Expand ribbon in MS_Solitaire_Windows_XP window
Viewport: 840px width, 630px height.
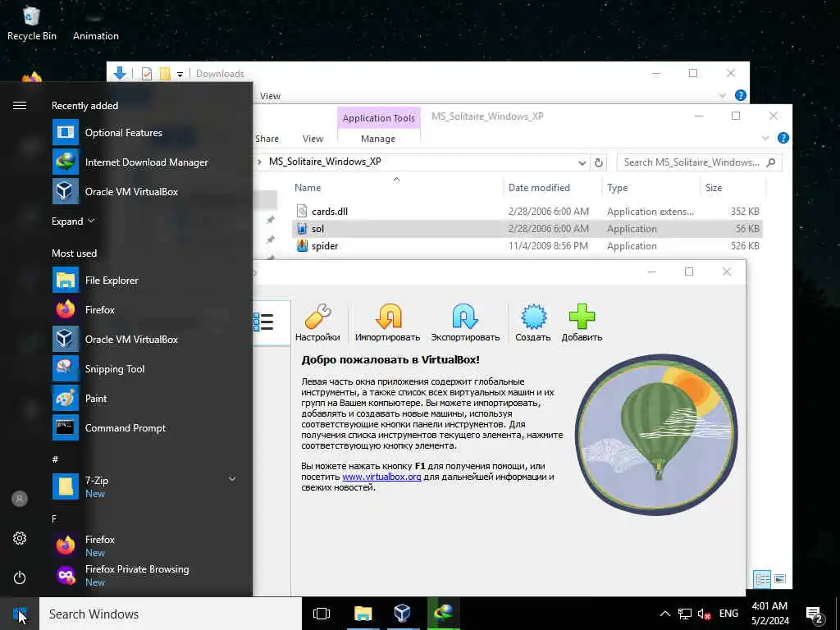pyautogui.click(x=765, y=138)
